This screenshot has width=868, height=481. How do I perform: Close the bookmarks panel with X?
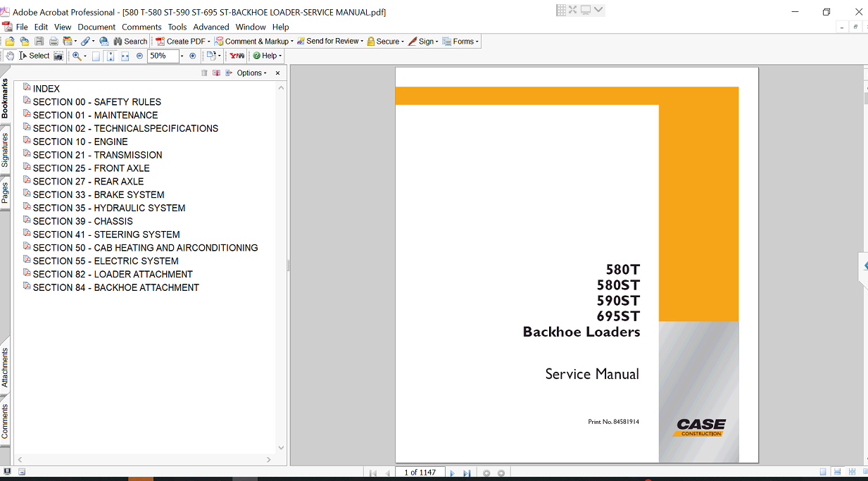(x=277, y=73)
